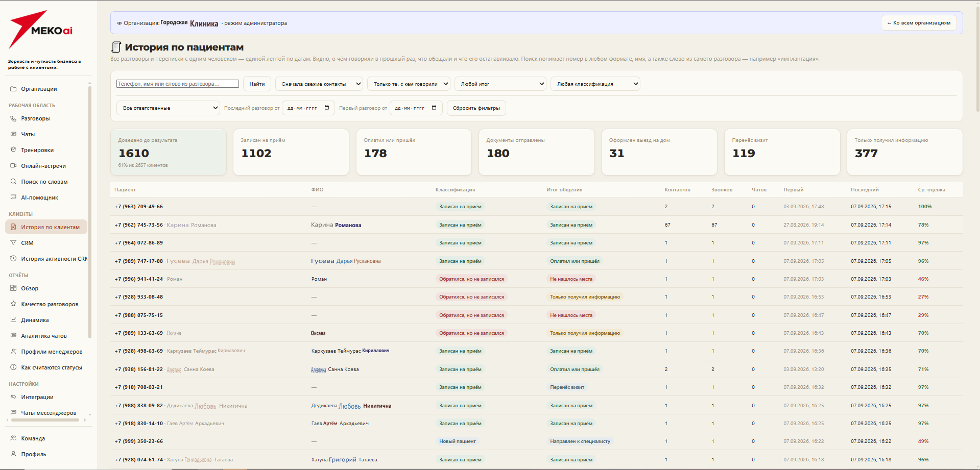Click the MEKOai logo
This screenshot has width=980, height=470.
(41, 30)
